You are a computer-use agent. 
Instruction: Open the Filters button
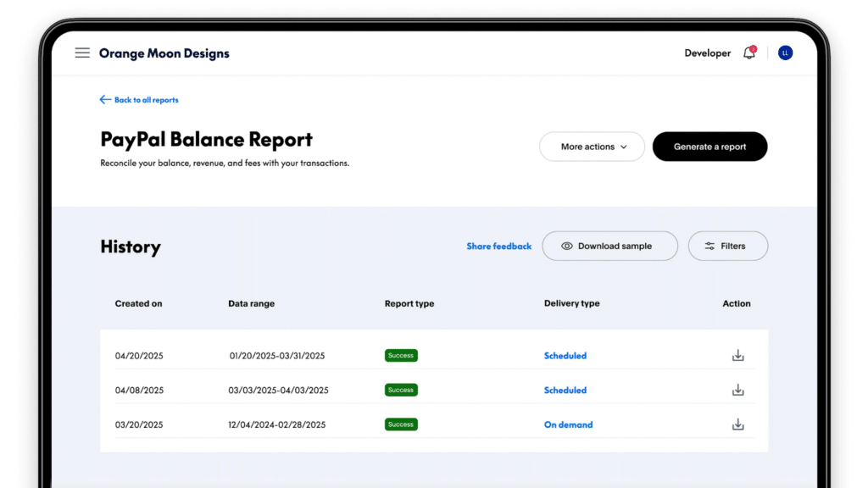(x=728, y=246)
